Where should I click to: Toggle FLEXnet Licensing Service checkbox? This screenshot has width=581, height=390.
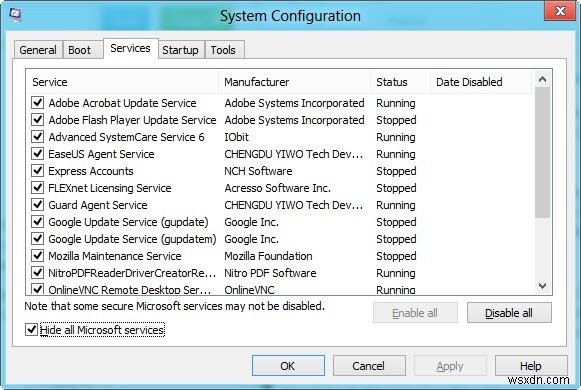click(37, 188)
